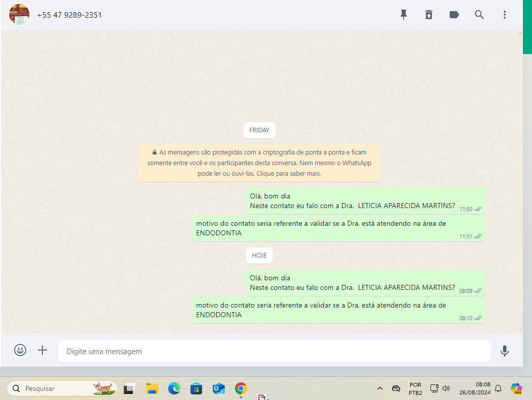Open the volume control tray icon

(x=446, y=388)
